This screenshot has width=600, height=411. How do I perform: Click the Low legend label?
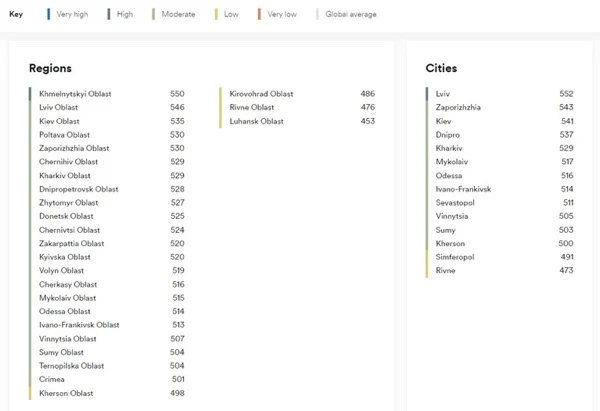tap(231, 15)
